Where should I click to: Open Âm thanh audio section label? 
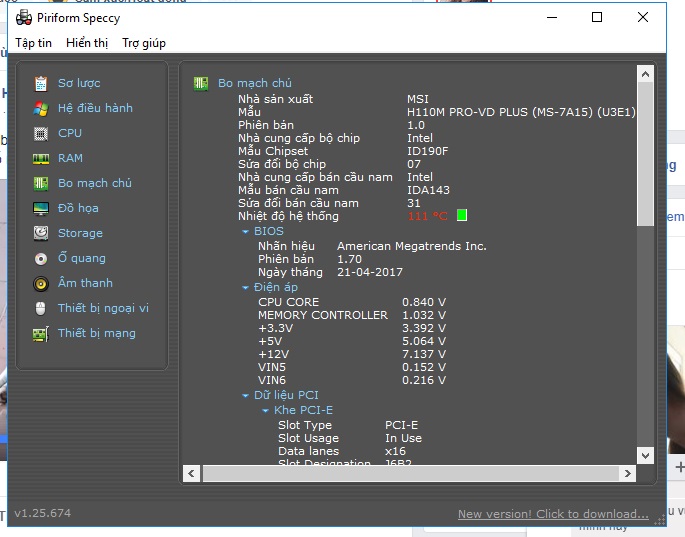tap(85, 283)
